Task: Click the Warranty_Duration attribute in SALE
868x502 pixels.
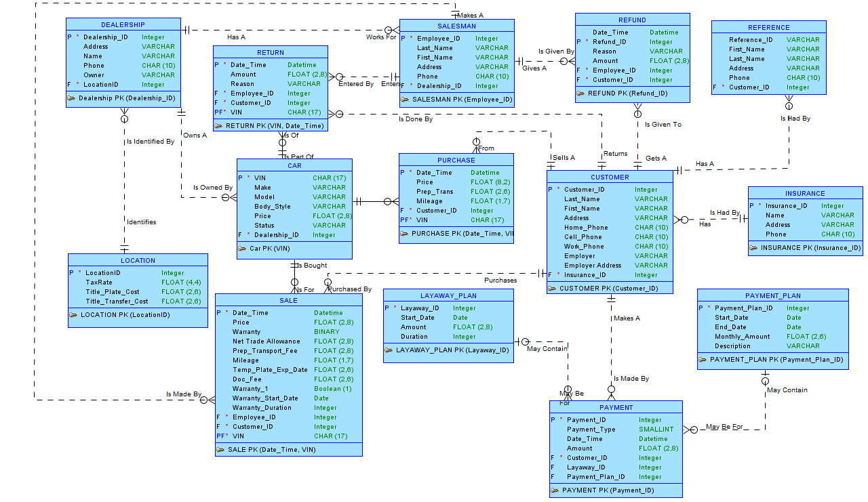Action: (x=262, y=408)
